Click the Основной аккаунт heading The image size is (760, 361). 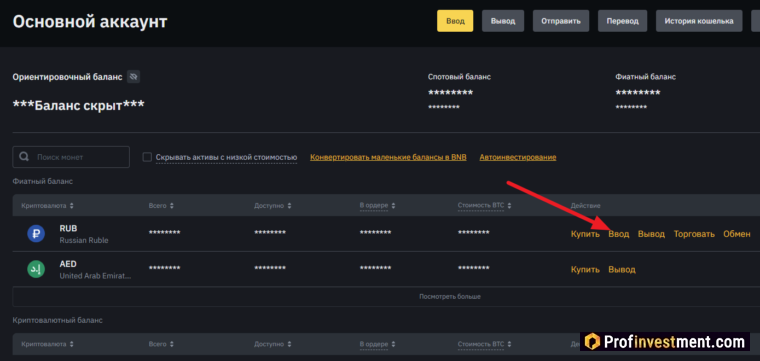pos(90,21)
